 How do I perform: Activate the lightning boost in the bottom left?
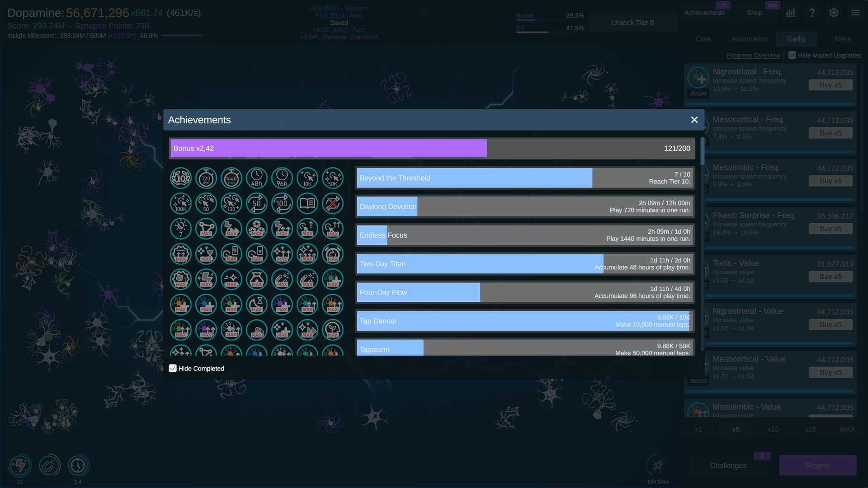click(x=20, y=465)
